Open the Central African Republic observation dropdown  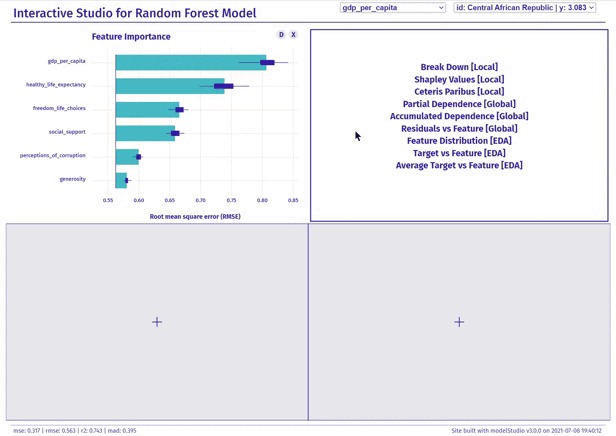pyautogui.click(x=525, y=7)
